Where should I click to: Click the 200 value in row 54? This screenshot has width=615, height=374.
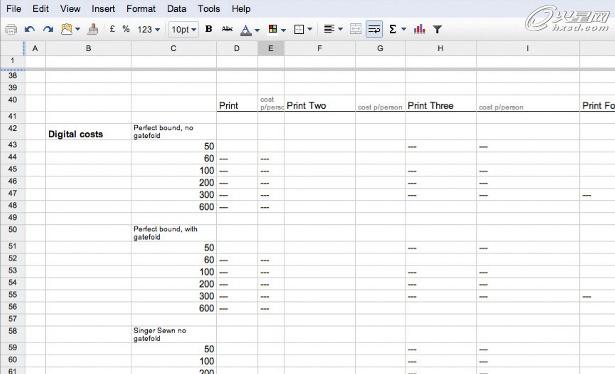click(206, 284)
